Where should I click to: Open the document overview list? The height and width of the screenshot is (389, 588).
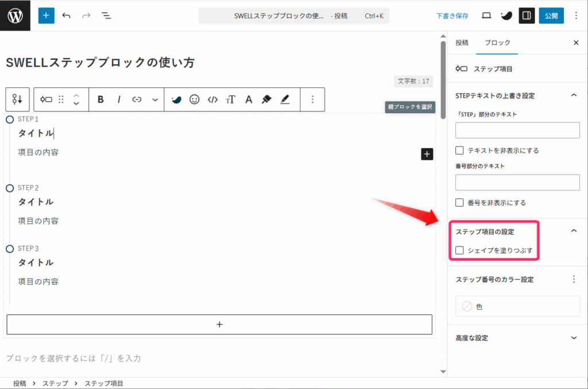tap(106, 16)
